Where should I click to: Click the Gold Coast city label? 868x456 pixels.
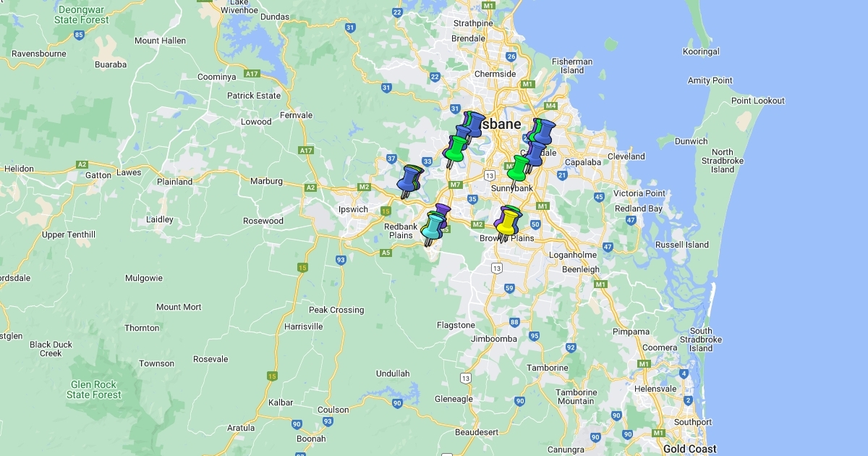689,449
